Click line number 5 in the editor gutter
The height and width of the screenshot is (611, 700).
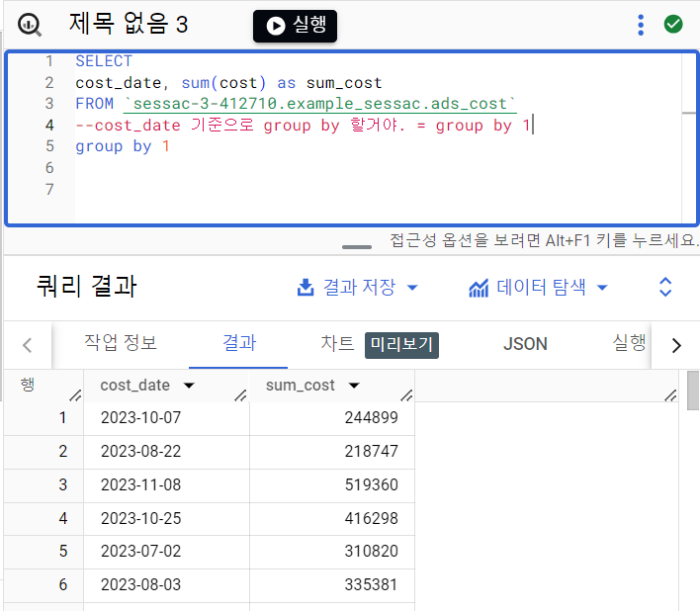[49, 146]
